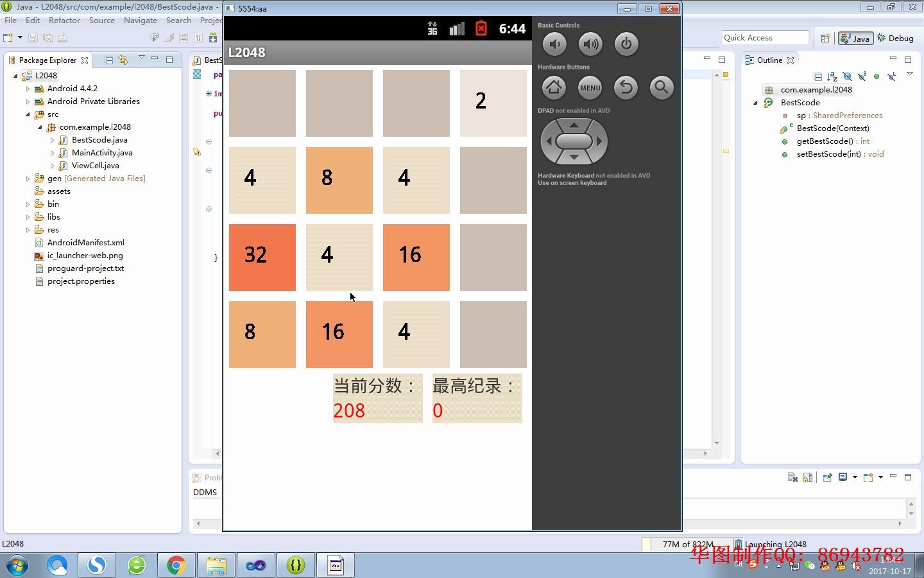The image size is (924, 578).
Task: Toggle alphabetical sort in Outline
Action: click(832, 76)
